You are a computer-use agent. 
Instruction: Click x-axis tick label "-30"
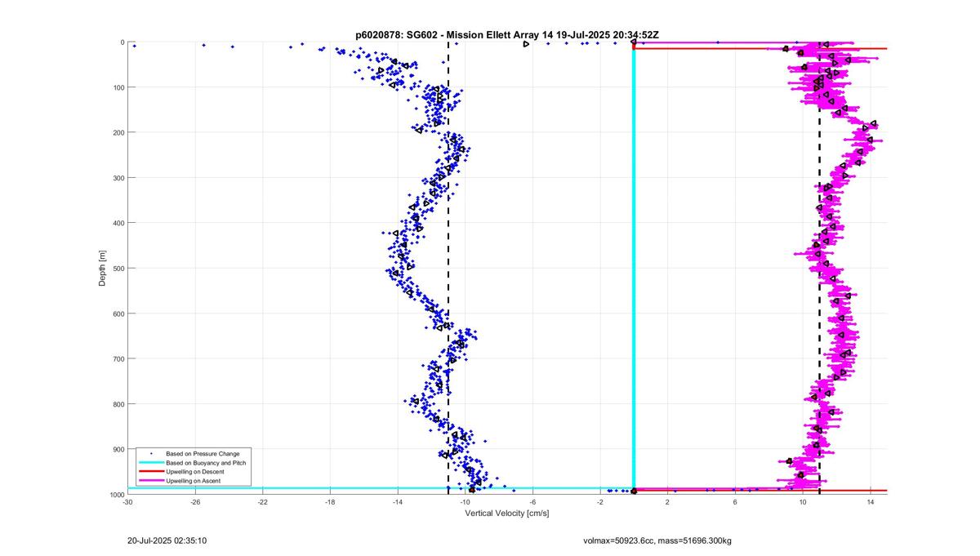coord(127,502)
